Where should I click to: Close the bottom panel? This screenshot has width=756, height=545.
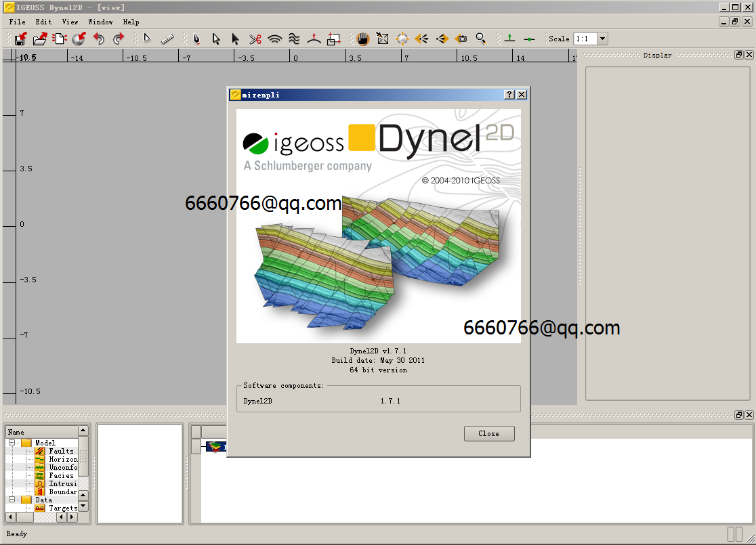749,415
